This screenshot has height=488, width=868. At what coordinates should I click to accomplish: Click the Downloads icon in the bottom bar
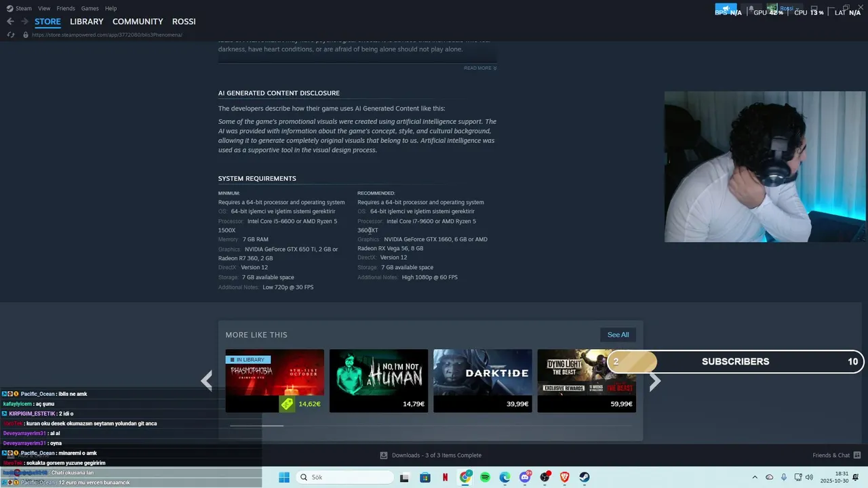pyautogui.click(x=384, y=455)
